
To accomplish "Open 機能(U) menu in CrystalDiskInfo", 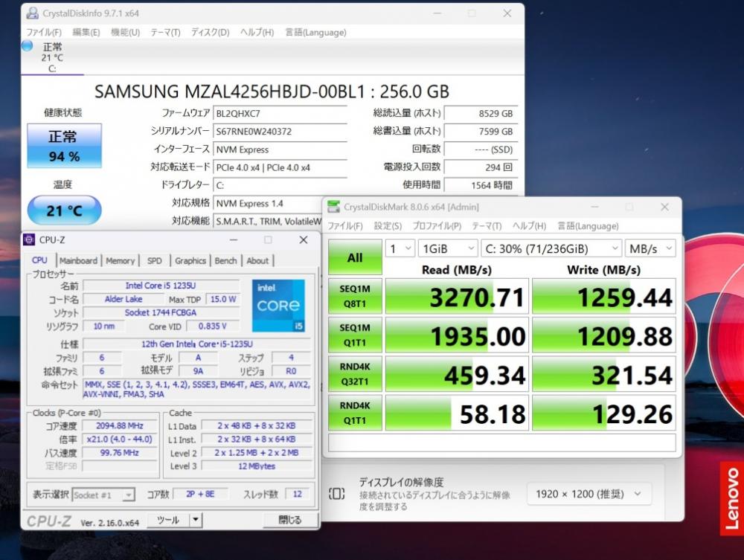I will click(125, 32).
